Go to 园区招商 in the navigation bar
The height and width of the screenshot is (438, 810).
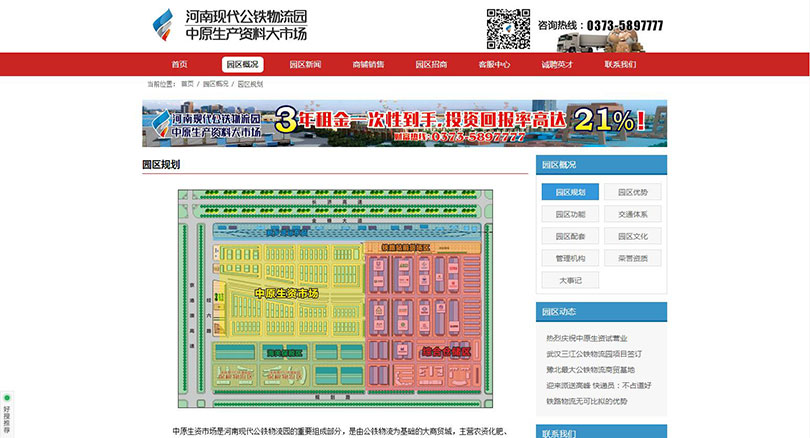(x=431, y=64)
